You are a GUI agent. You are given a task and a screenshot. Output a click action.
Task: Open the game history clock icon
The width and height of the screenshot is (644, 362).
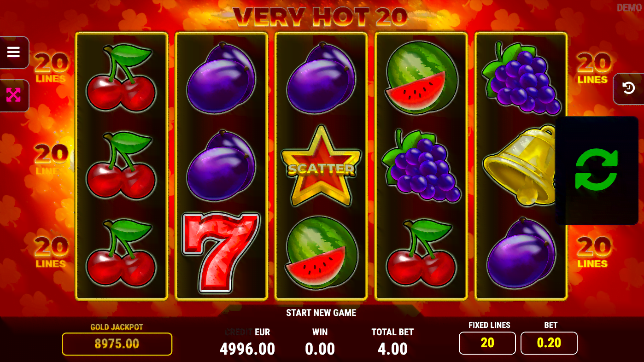pos(629,88)
